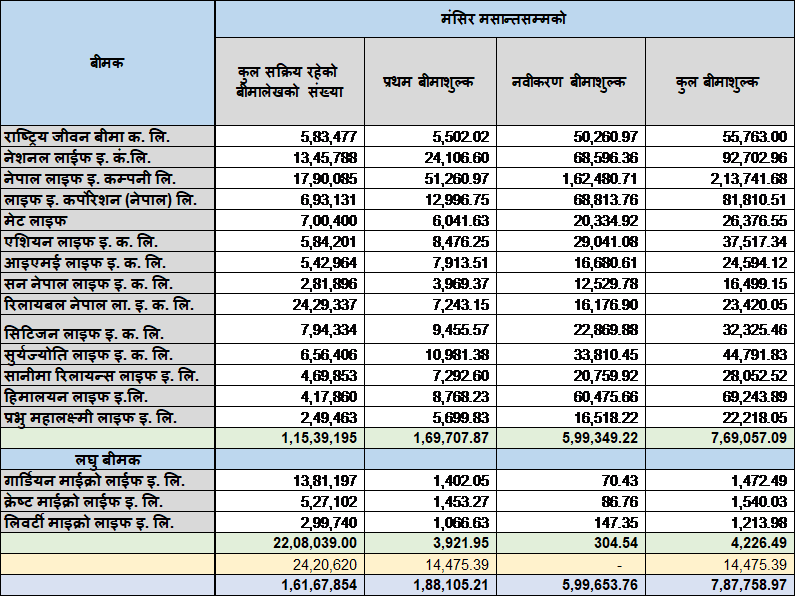
Task: Click the कुल बीमाशुल्क column header
Action: tap(718, 82)
